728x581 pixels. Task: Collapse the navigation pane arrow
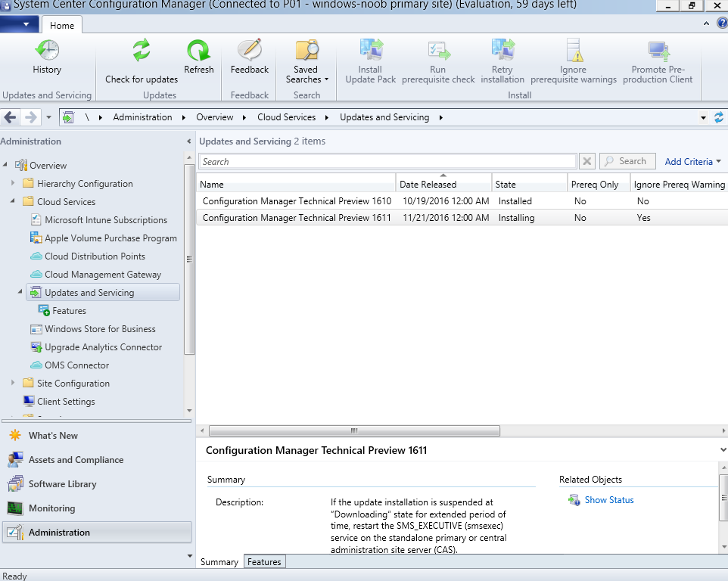pos(188,141)
